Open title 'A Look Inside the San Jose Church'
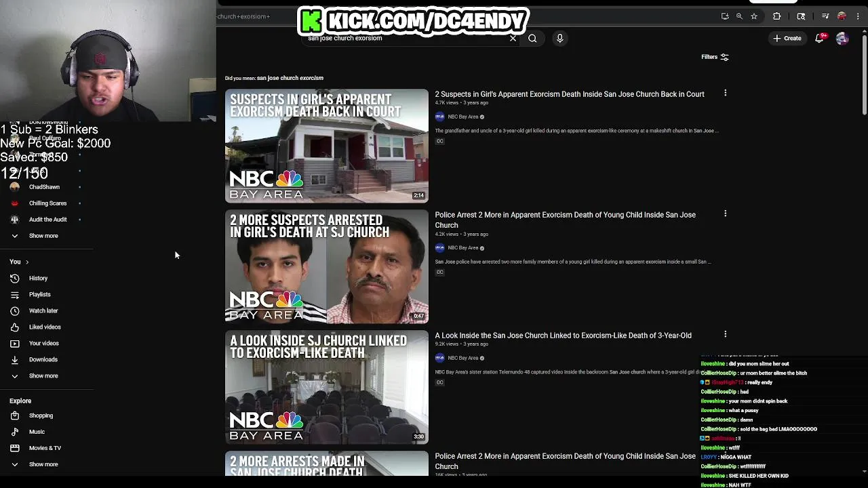 point(563,335)
